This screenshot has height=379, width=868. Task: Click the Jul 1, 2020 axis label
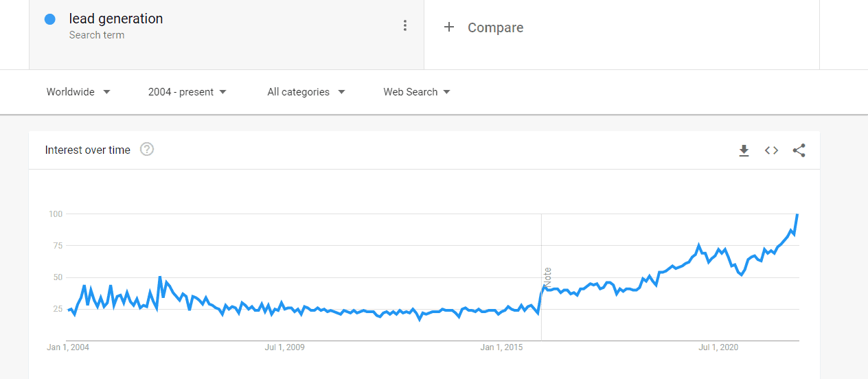pyautogui.click(x=718, y=347)
